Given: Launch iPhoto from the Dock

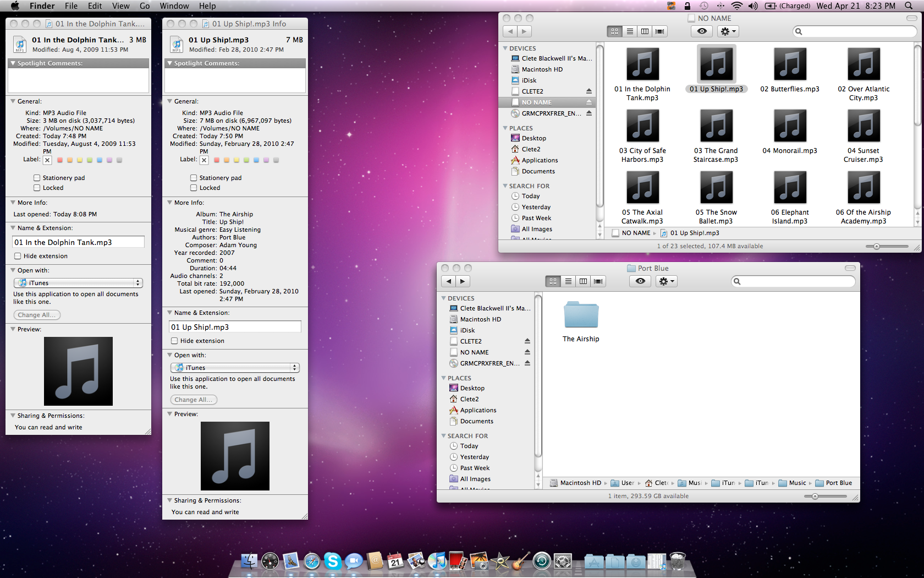Looking at the screenshot, I should 479,561.
